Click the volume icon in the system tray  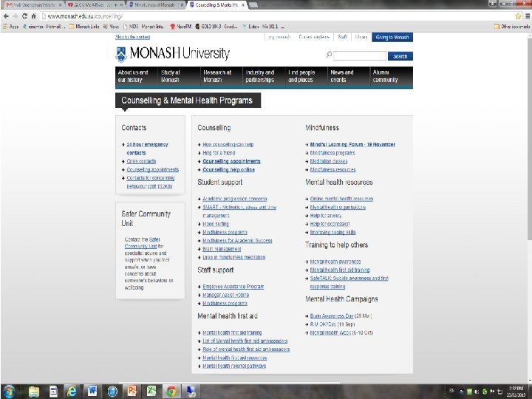click(x=477, y=392)
